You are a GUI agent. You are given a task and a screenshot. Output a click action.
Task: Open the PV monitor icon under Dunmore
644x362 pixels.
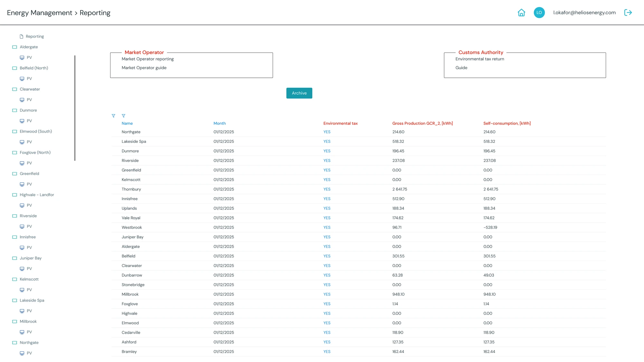pos(22,121)
